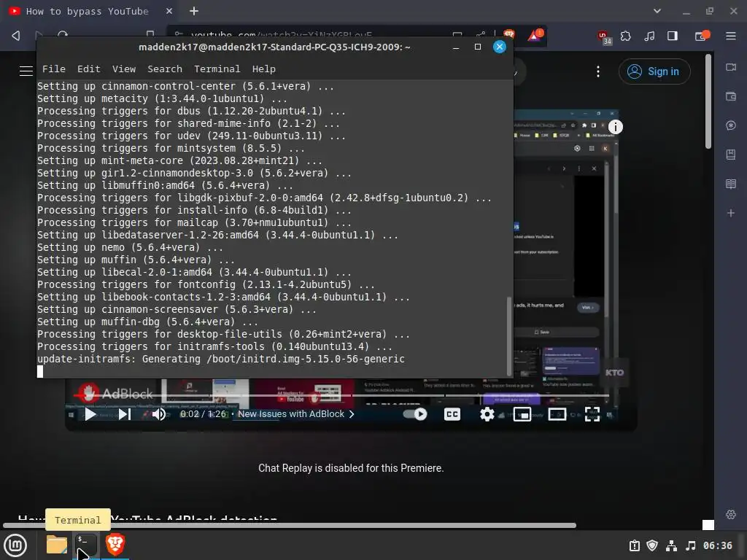The image size is (747, 560).
Task: Open the terminal View menu
Action: (x=124, y=69)
